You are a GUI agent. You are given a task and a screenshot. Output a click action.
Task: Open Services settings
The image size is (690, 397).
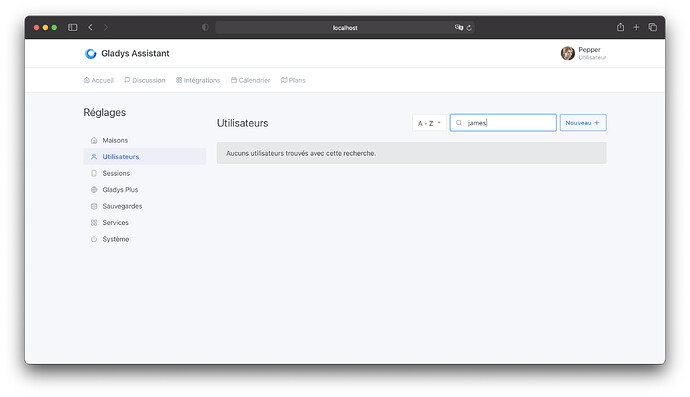pos(145,223)
